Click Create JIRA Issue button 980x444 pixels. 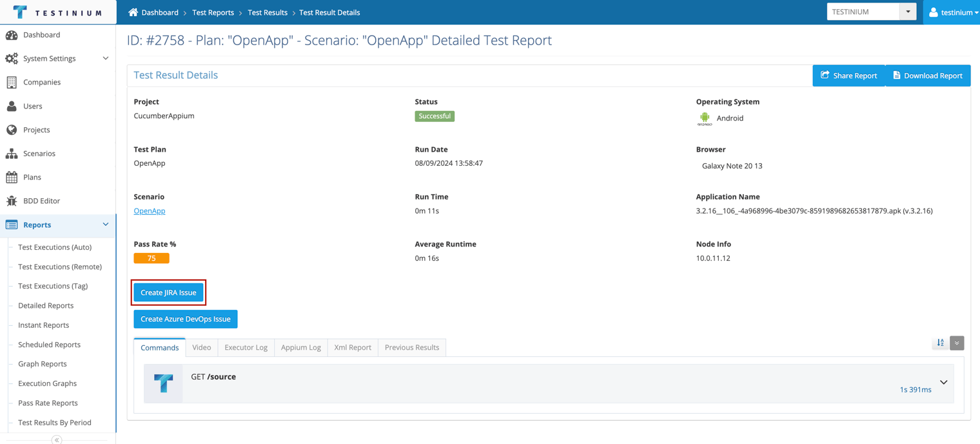(168, 292)
